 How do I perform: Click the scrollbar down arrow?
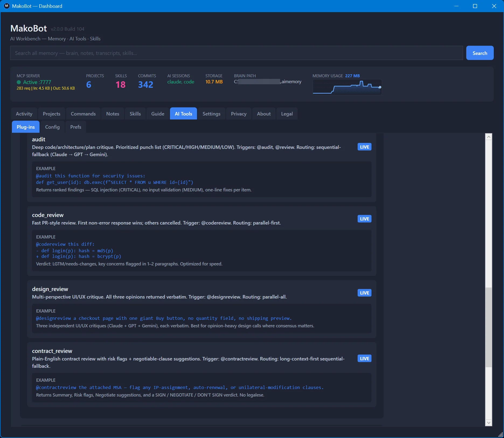489,423
